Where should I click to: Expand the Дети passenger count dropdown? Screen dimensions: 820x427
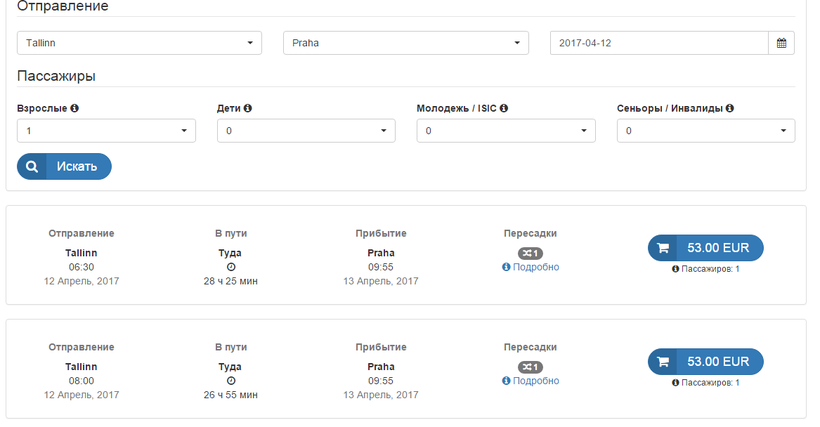[x=306, y=131]
